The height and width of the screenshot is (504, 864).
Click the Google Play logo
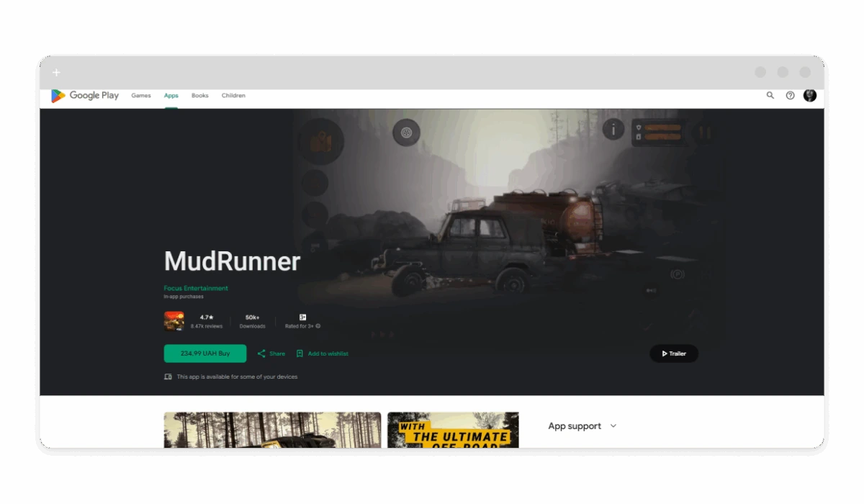(x=85, y=96)
